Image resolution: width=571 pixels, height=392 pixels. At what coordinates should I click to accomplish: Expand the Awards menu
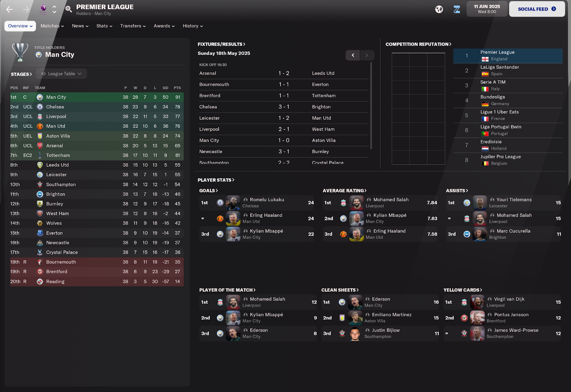click(164, 26)
